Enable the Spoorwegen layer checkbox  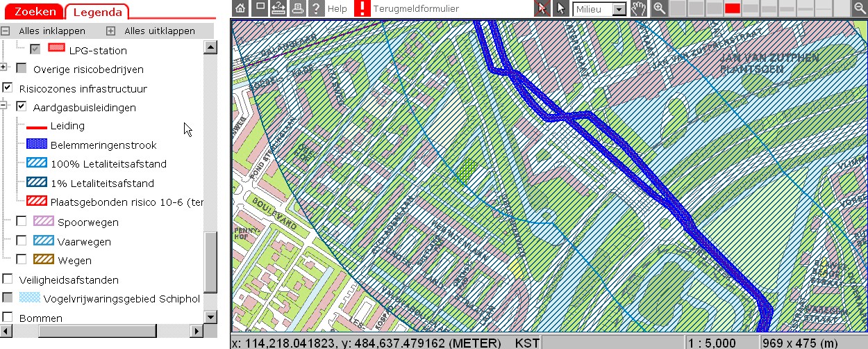click(22, 222)
